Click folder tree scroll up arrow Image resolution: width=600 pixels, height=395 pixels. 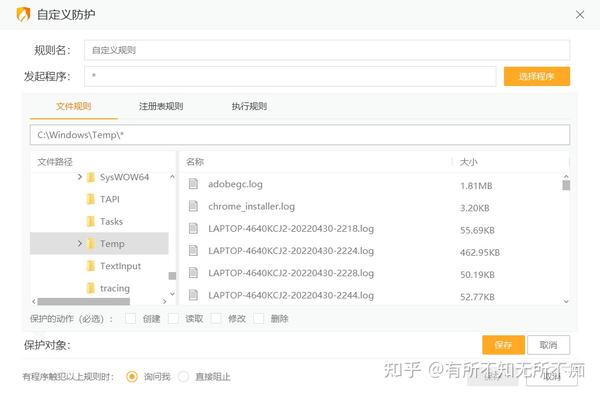(172, 177)
